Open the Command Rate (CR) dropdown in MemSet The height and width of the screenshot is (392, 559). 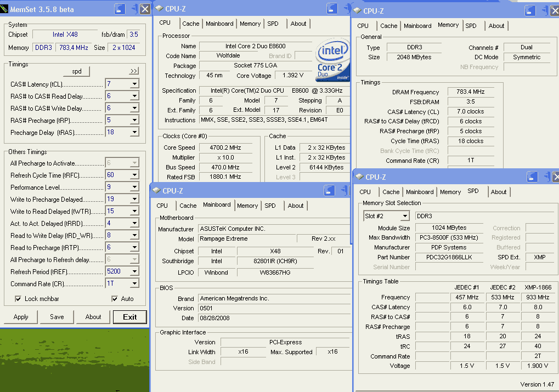point(134,283)
